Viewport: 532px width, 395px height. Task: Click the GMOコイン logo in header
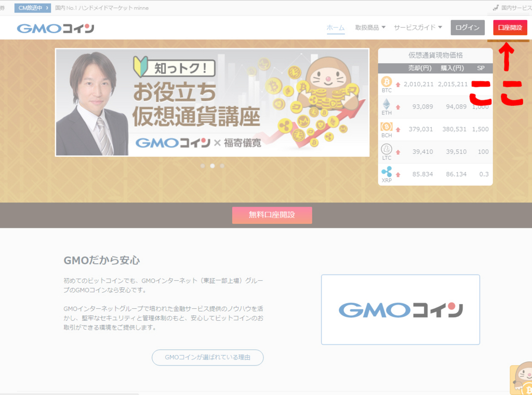(56, 28)
